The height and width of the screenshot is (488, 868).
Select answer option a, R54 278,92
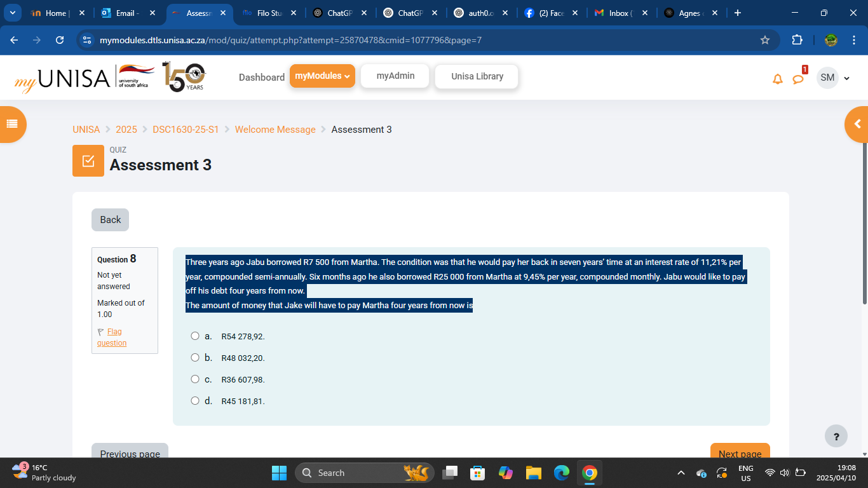pyautogui.click(x=195, y=335)
